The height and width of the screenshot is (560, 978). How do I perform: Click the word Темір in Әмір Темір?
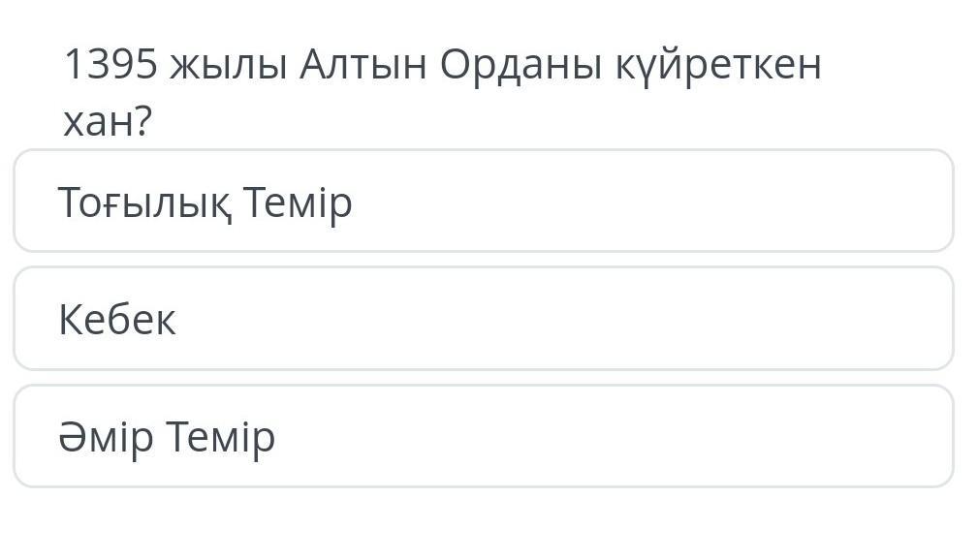(x=221, y=438)
